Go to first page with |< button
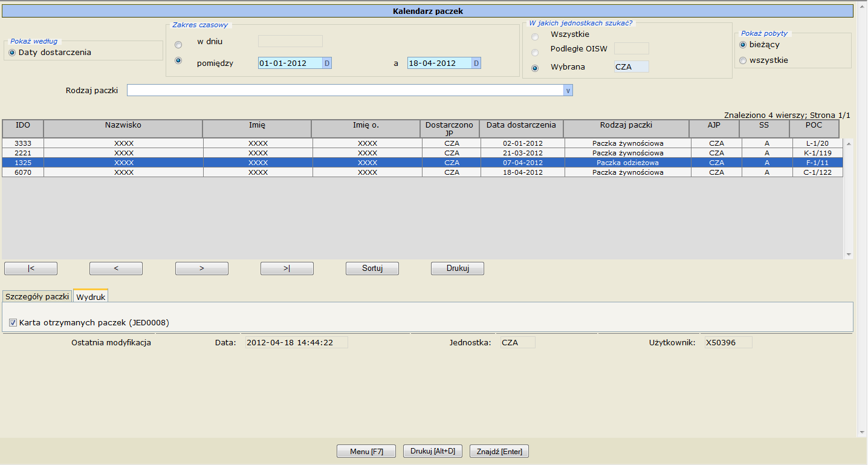Screen dimensions: 868x465 [x=31, y=268]
